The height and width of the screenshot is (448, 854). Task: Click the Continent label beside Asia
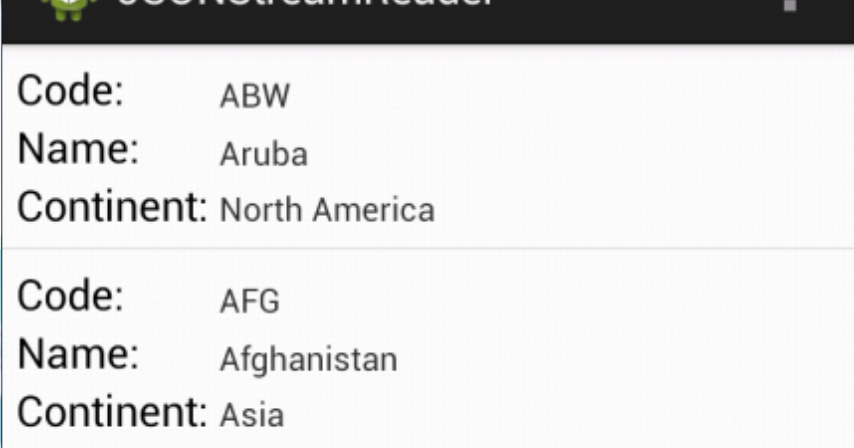[x=112, y=412]
